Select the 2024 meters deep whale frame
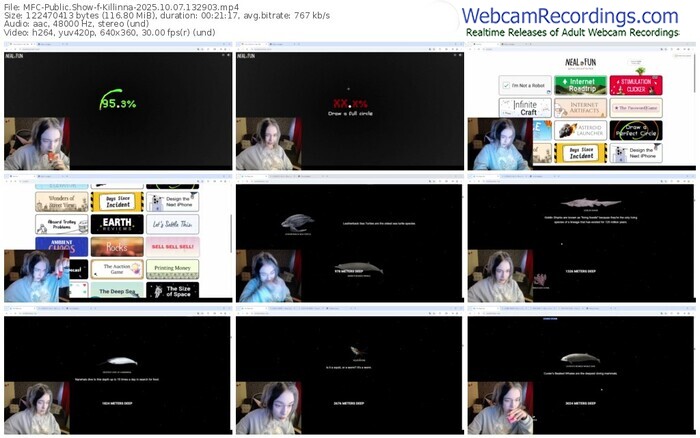This screenshot has height=438, width=700. (581, 374)
